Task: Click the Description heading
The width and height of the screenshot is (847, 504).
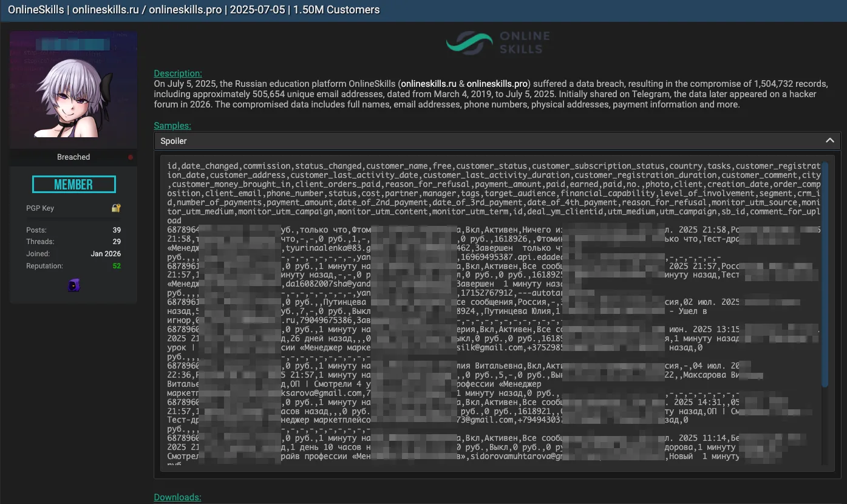Action: click(x=178, y=73)
